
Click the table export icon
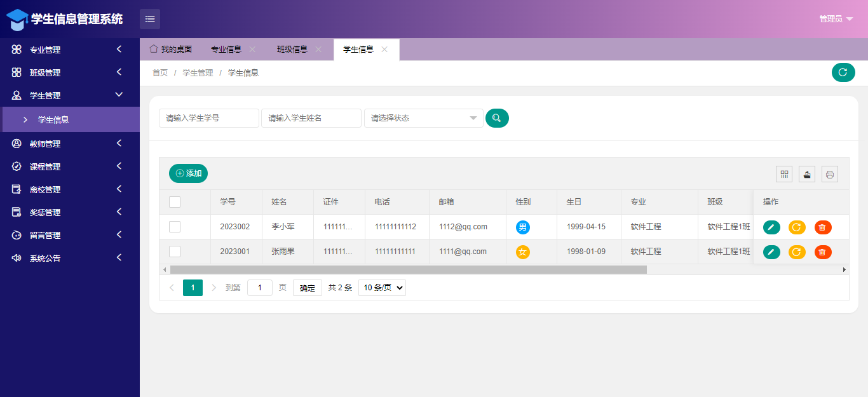pos(807,174)
